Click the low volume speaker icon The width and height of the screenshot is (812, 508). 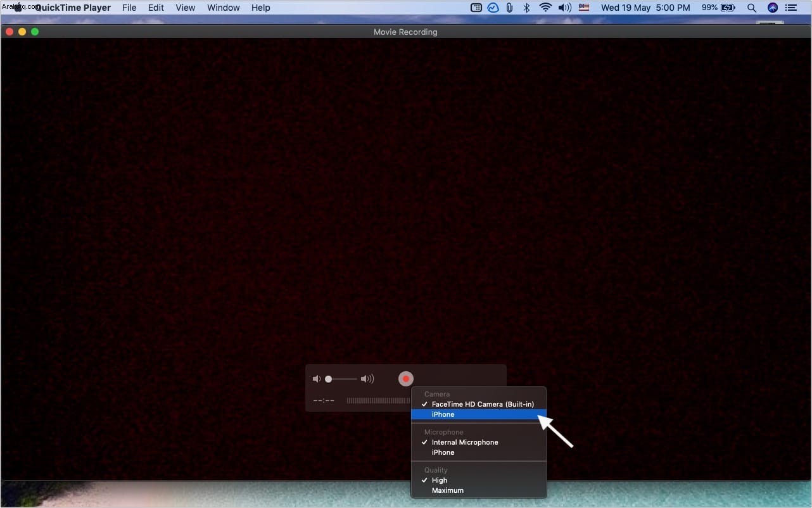[317, 379]
